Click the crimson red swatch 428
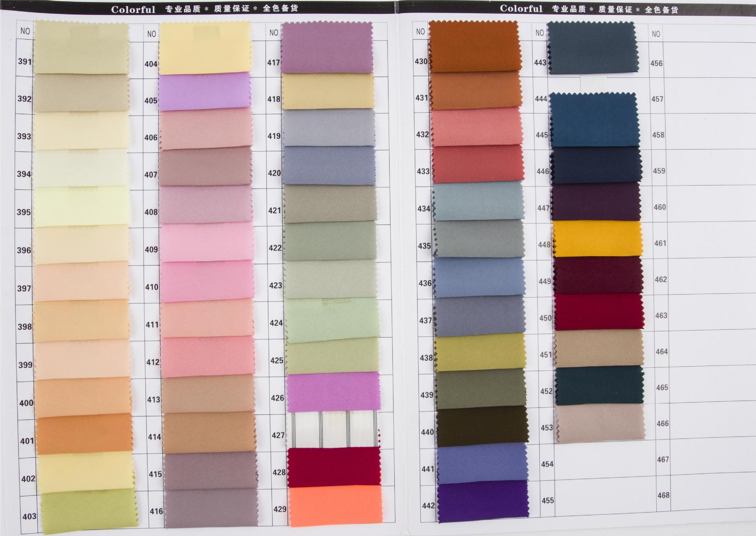Viewport: 756px width, 536px height. coord(334,467)
